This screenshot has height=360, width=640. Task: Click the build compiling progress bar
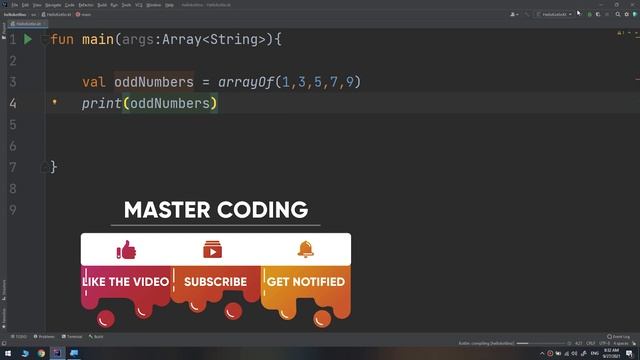click(x=540, y=343)
